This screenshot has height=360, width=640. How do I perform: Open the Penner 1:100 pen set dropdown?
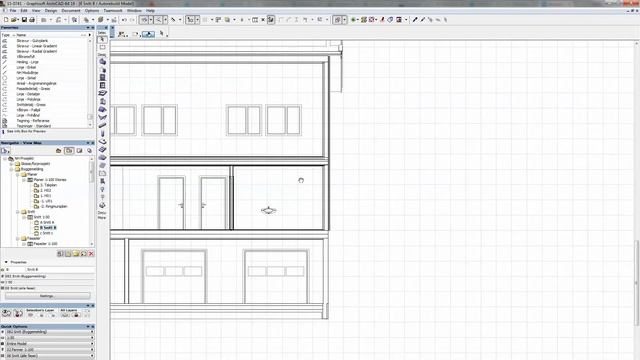click(49, 350)
